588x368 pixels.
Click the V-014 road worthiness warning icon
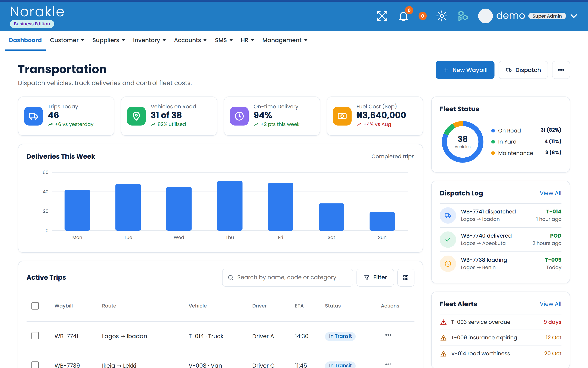pos(443,354)
